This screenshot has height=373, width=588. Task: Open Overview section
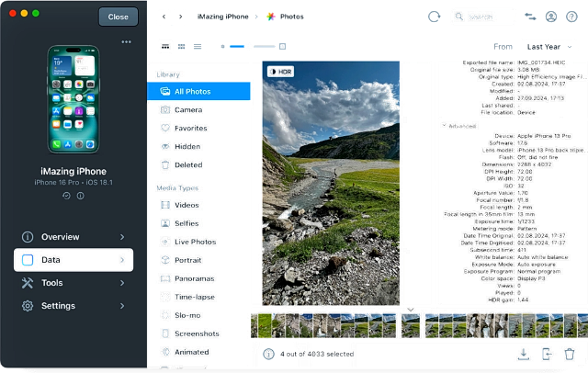[x=73, y=237]
